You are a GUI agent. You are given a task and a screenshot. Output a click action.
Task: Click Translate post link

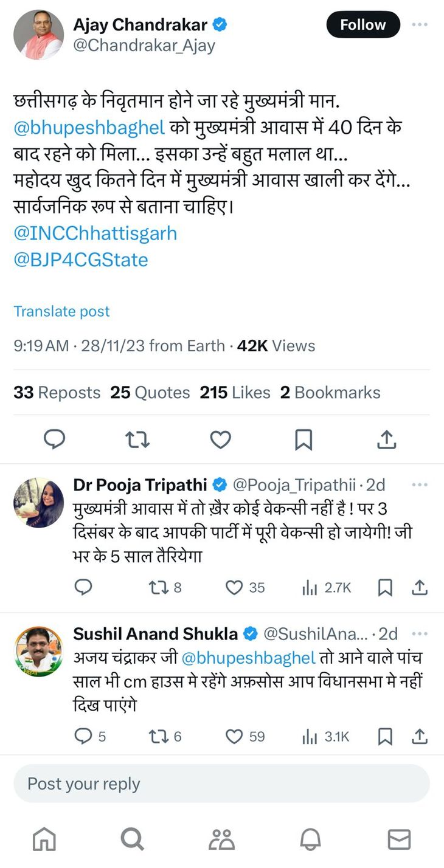click(61, 311)
